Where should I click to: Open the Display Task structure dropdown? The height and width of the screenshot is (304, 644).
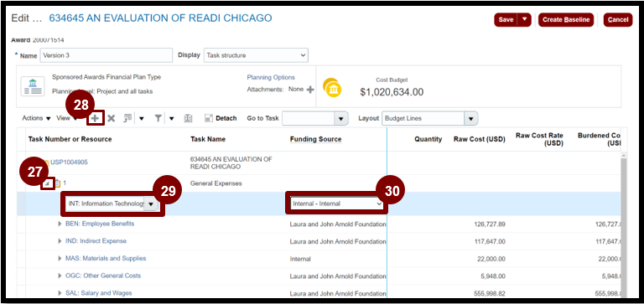click(256, 55)
